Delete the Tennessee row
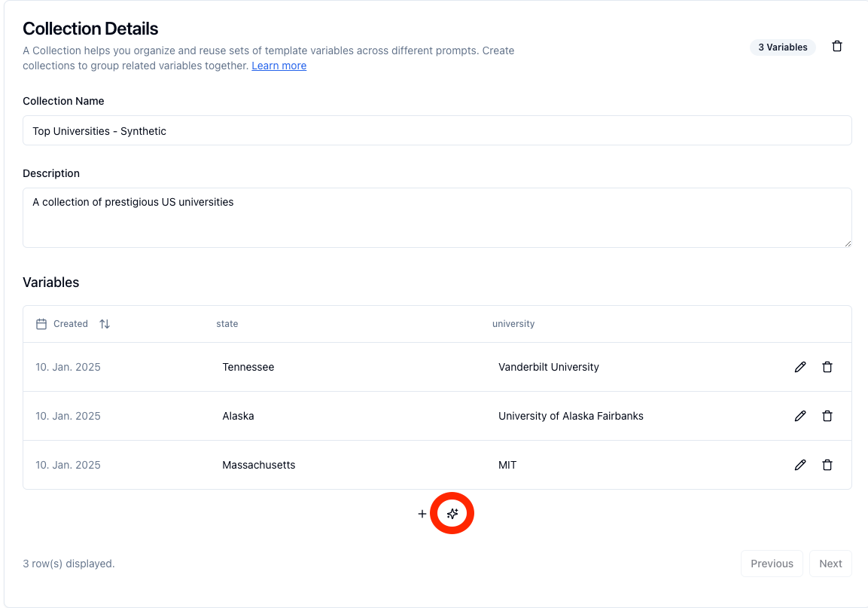Image resolution: width=868 pixels, height=608 pixels. (827, 367)
